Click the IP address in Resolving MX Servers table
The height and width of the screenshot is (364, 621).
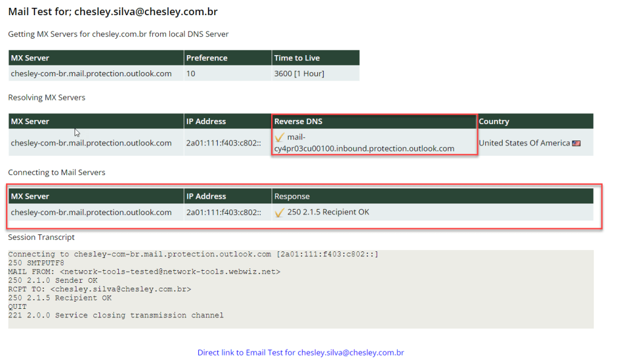[223, 143]
